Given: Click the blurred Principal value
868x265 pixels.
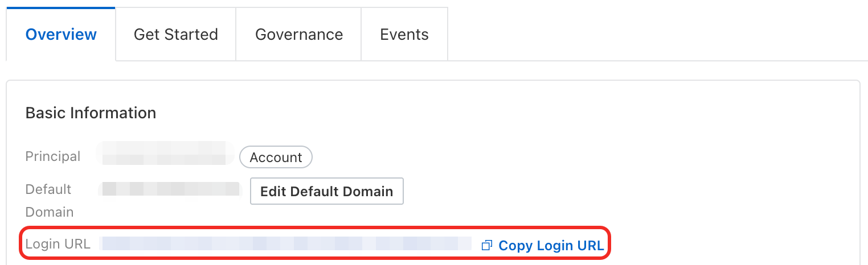Looking at the screenshot, I should pyautogui.click(x=166, y=154).
